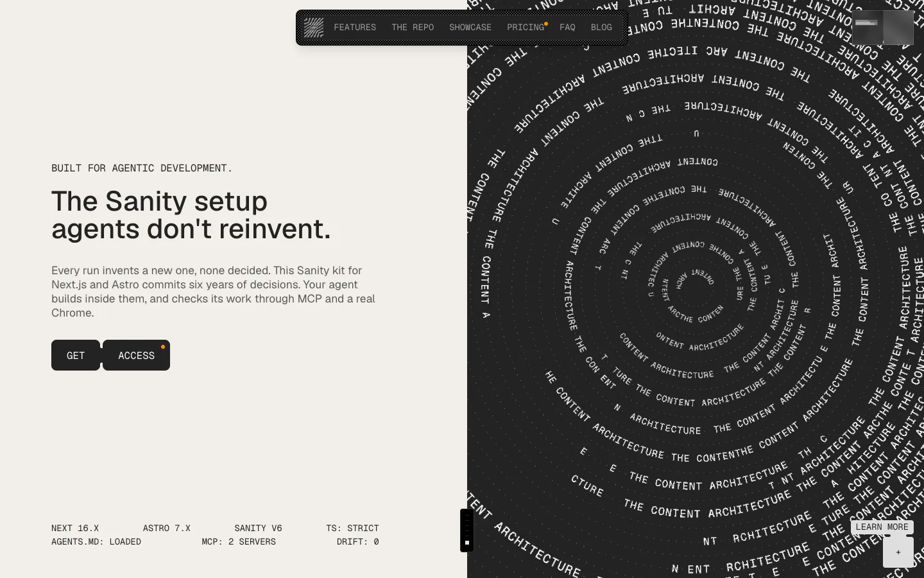This screenshot has height=578, width=924.
Task: Open the preview thumbnail at top right
Action: click(x=883, y=28)
